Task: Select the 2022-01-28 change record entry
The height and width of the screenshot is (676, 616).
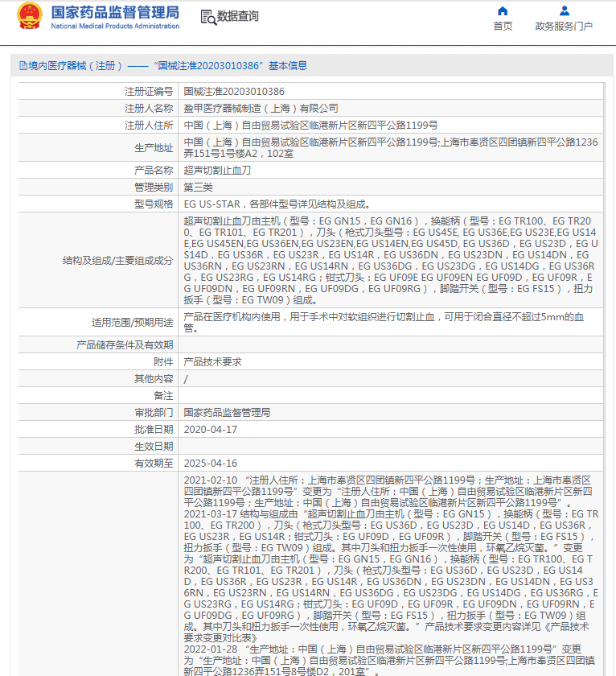Action: click(389, 660)
